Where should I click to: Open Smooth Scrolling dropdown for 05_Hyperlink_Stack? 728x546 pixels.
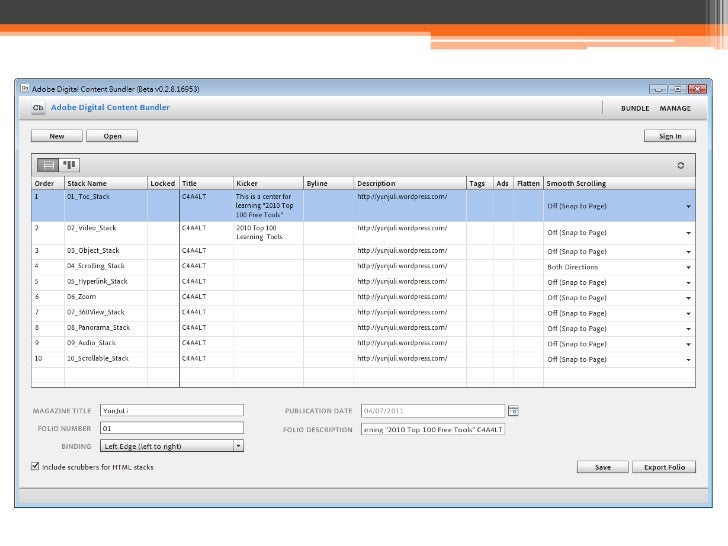[689, 283]
